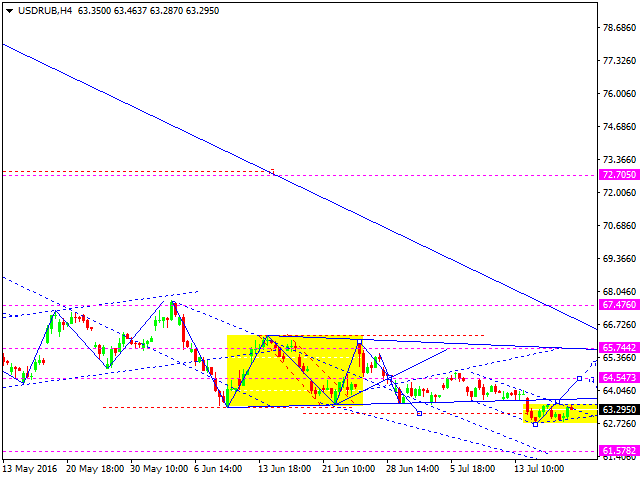Click the trendline handle at the 21 Jun peak
The image size is (640, 480).
359,342
